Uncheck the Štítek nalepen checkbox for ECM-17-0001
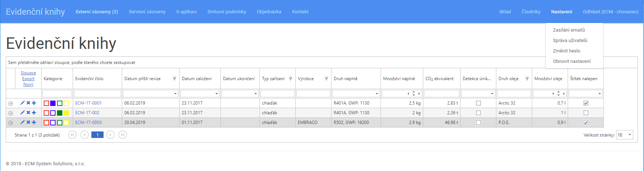The height and width of the screenshot is (171, 644). 586,103
